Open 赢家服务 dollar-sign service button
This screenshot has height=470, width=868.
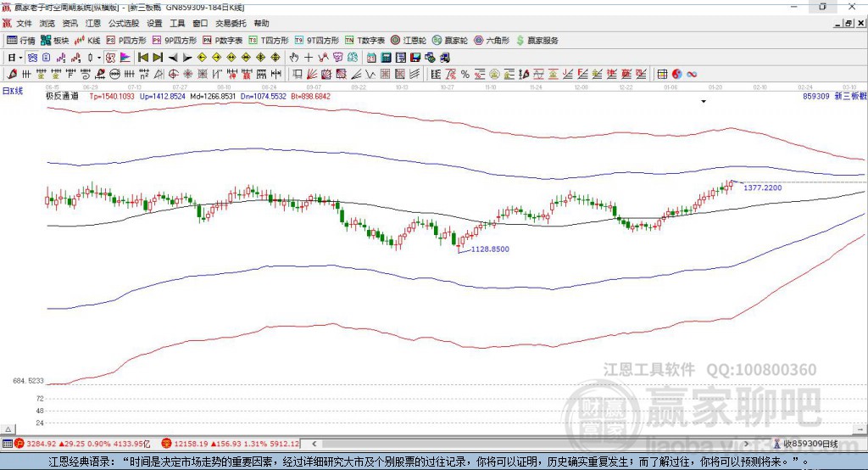coord(537,41)
